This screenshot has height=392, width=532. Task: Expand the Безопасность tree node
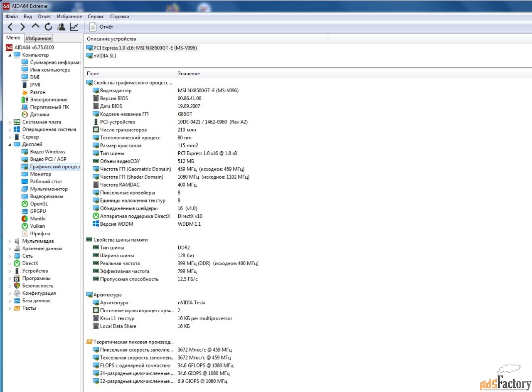(x=10, y=286)
